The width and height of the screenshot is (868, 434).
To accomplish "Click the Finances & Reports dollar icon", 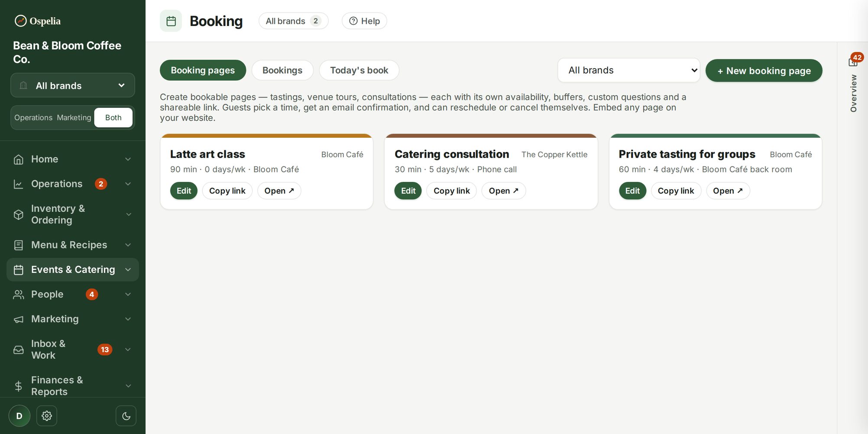I will tap(18, 386).
